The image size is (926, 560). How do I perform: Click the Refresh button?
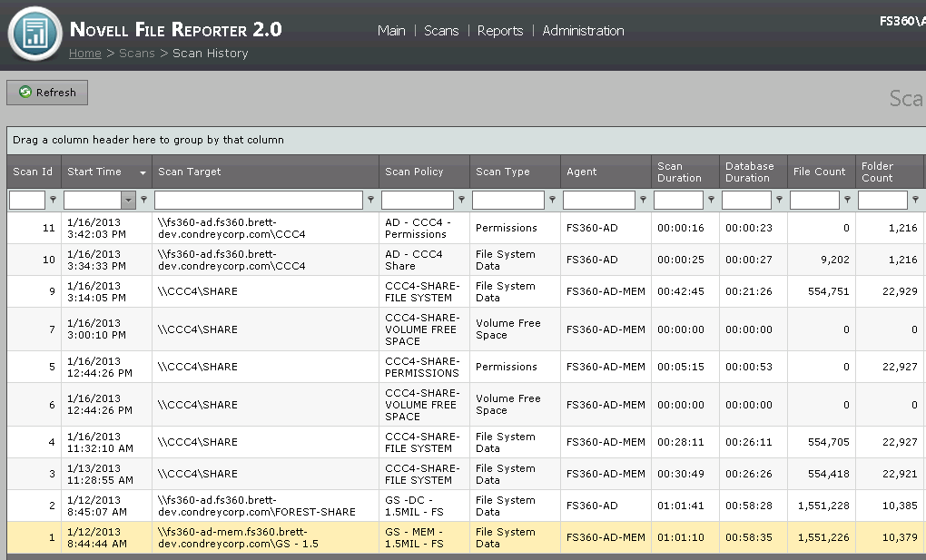click(47, 93)
